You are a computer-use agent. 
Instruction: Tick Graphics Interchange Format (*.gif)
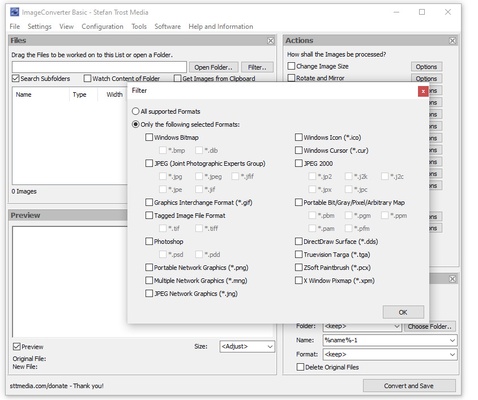149,202
